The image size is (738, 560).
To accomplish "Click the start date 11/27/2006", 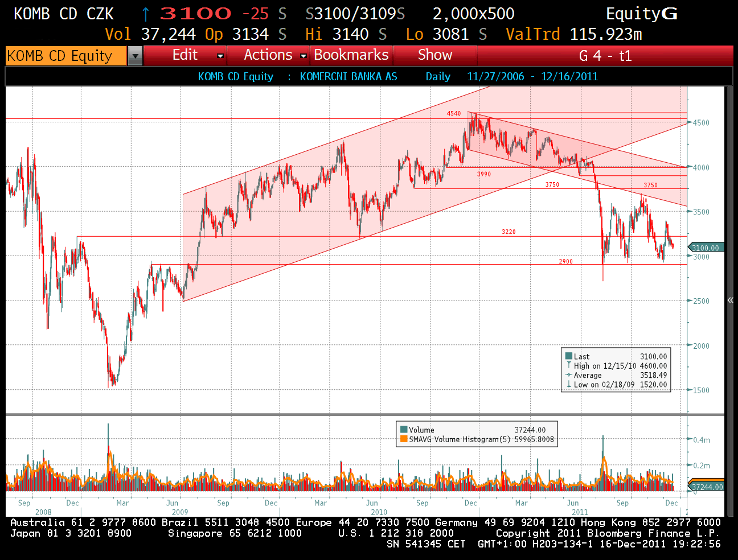I will coord(495,76).
